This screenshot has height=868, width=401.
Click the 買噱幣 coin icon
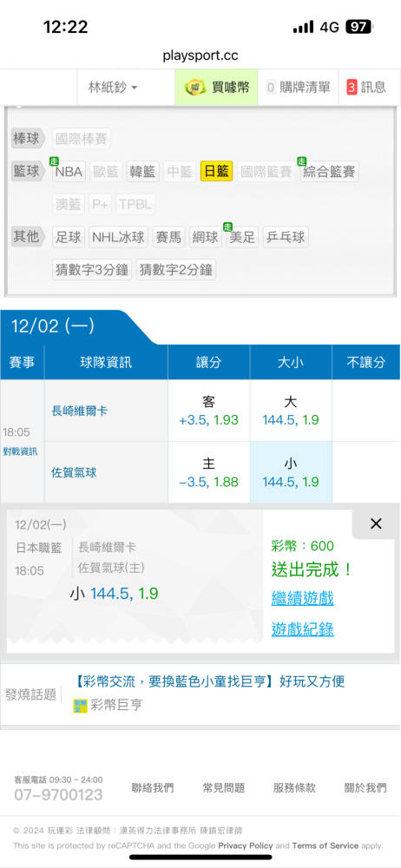pos(194,87)
